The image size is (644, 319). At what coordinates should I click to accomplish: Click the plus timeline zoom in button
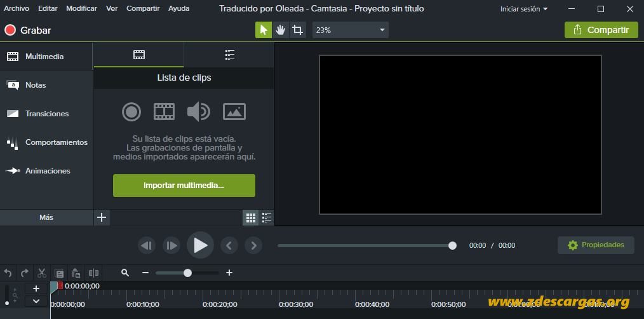pyautogui.click(x=229, y=273)
